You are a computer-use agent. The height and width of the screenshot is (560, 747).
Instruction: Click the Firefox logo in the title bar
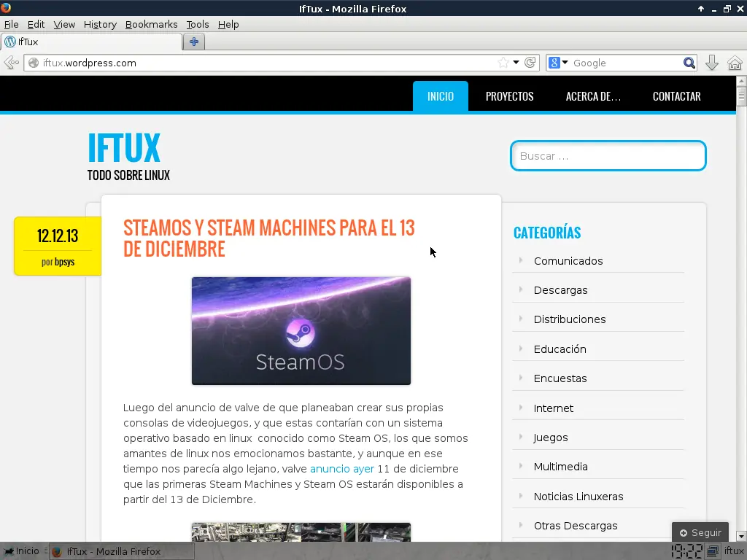click(x=6, y=7)
